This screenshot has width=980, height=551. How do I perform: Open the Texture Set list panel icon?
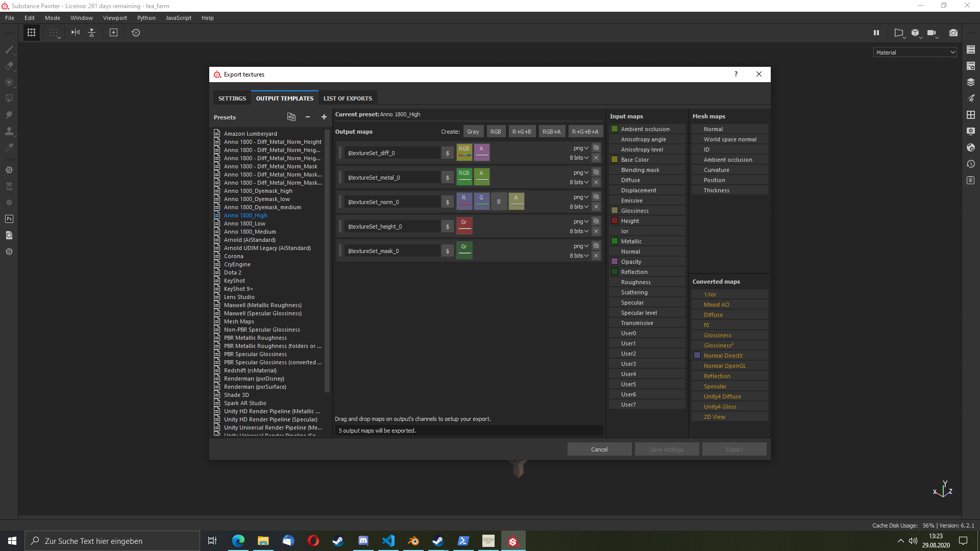(971, 49)
